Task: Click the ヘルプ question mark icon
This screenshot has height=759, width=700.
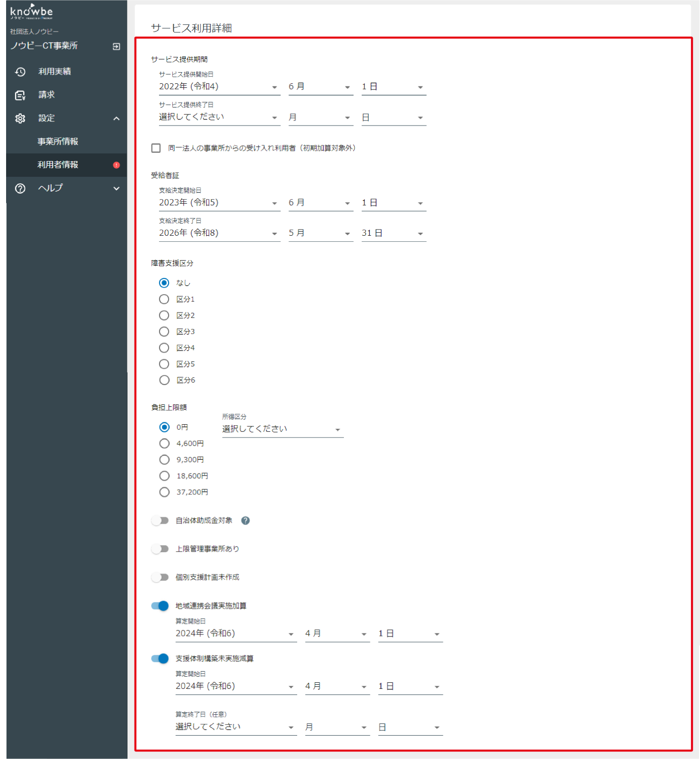Action: pos(20,188)
